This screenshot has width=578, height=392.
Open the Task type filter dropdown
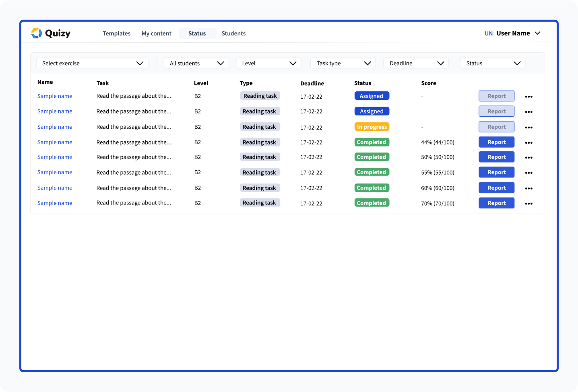[x=343, y=63]
